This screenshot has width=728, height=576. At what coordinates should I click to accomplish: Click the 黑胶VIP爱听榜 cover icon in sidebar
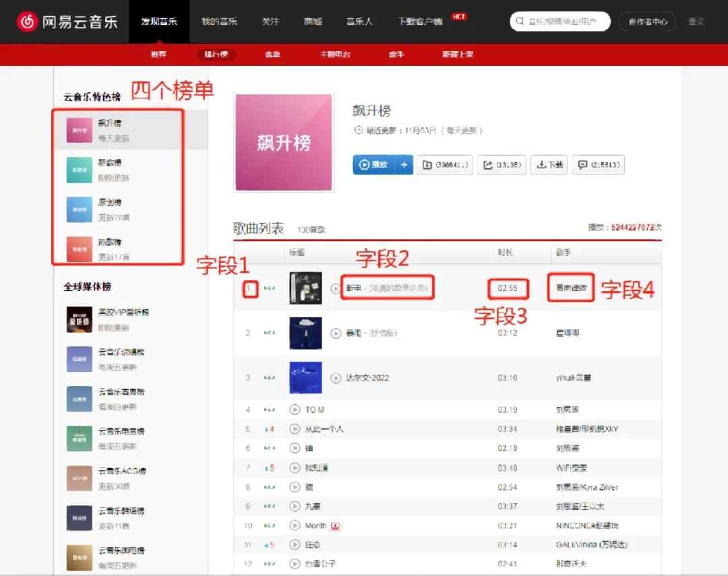click(x=80, y=319)
